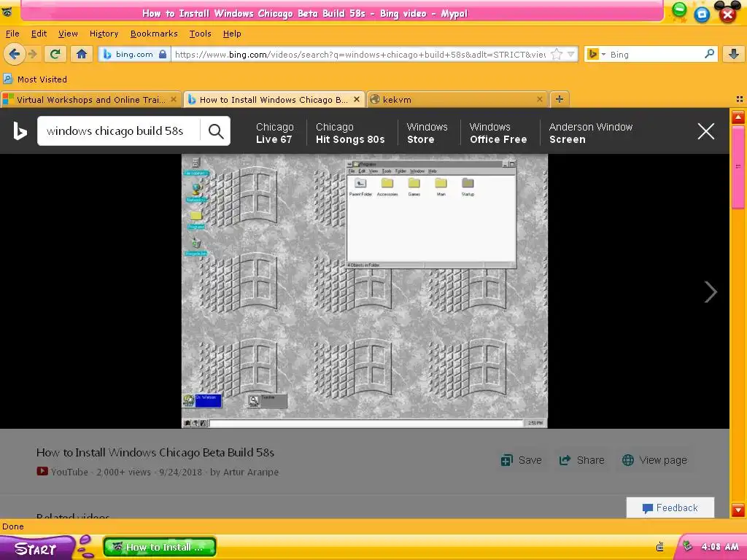Open a new tab with the plus button
The height and width of the screenshot is (560, 747).
coord(560,99)
